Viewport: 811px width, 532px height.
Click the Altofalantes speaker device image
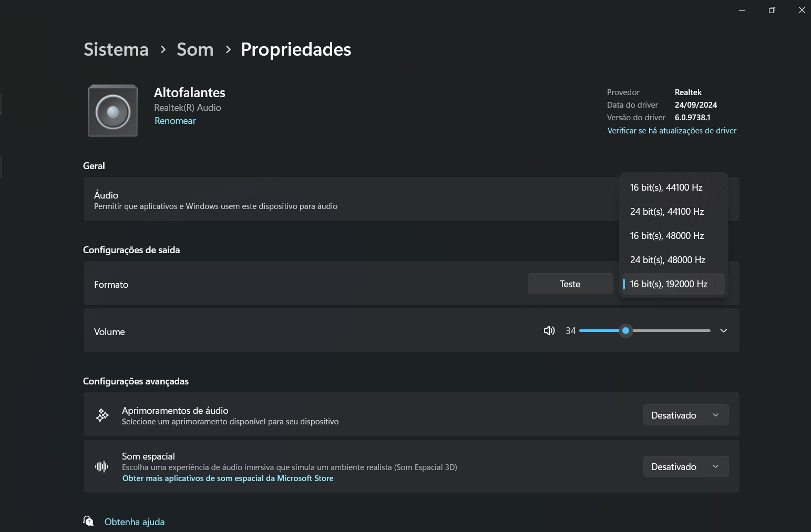click(x=113, y=111)
